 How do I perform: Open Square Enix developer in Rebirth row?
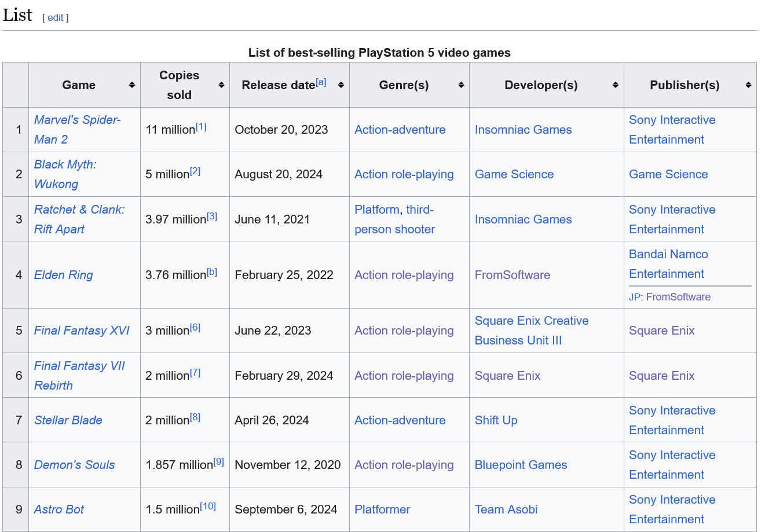coord(507,376)
